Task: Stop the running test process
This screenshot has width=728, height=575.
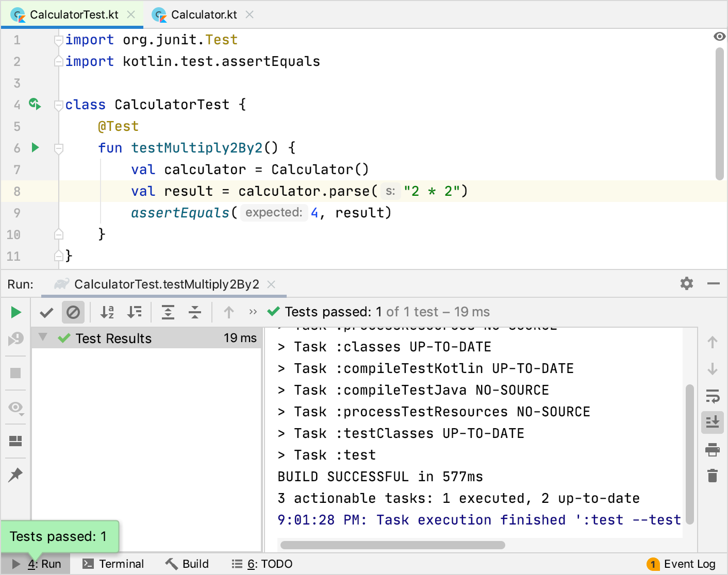Action: point(15,373)
